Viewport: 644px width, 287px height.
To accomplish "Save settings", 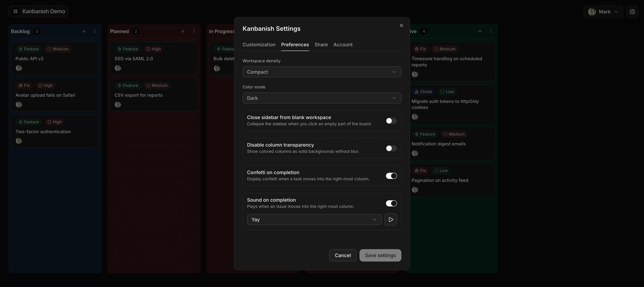I will click(x=380, y=255).
